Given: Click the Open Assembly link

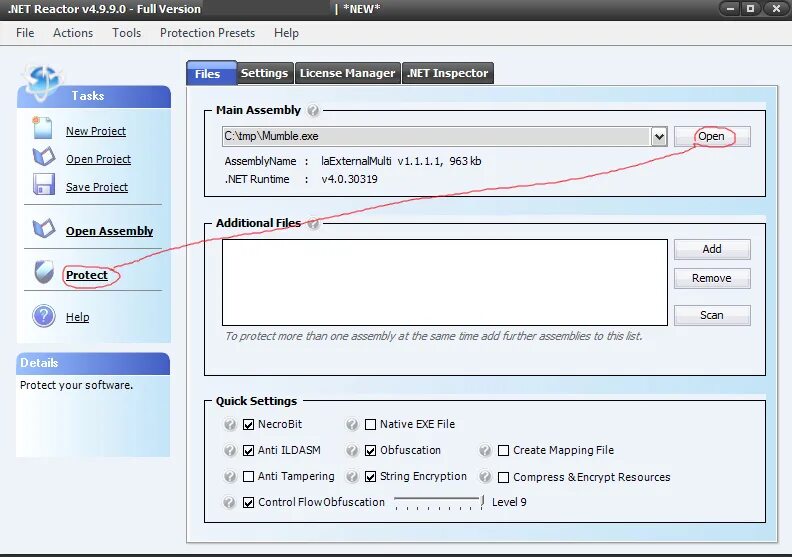Looking at the screenshot, I should pyautogui.click(x=110, y=231).
